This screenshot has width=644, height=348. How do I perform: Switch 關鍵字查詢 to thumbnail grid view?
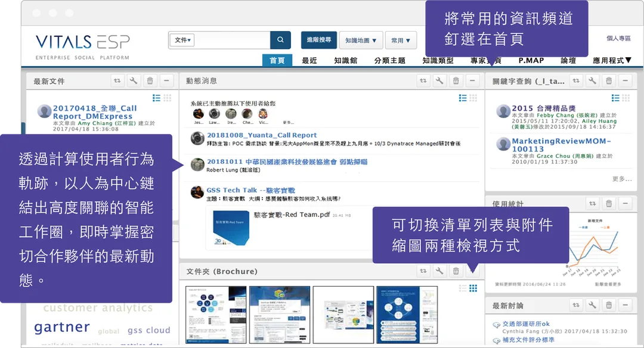point(626,98)
